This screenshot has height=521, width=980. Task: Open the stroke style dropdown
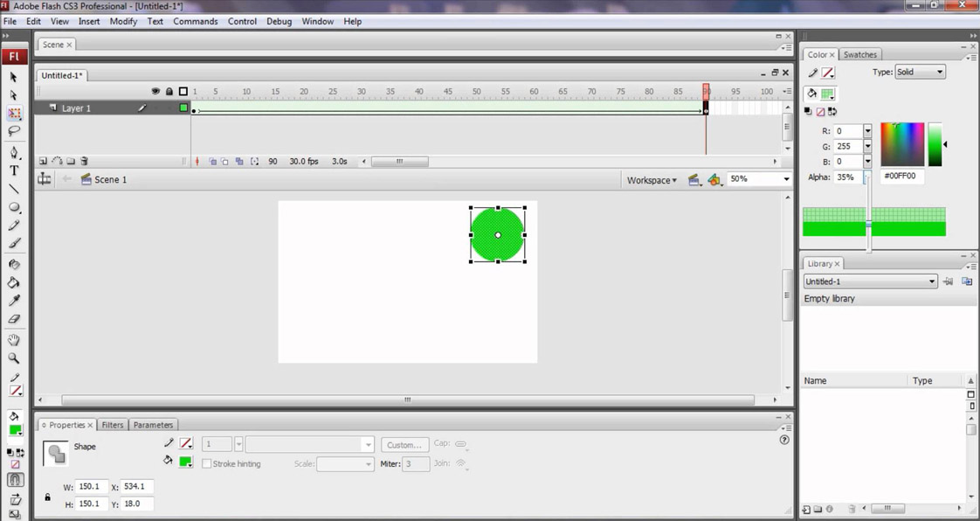310,445
